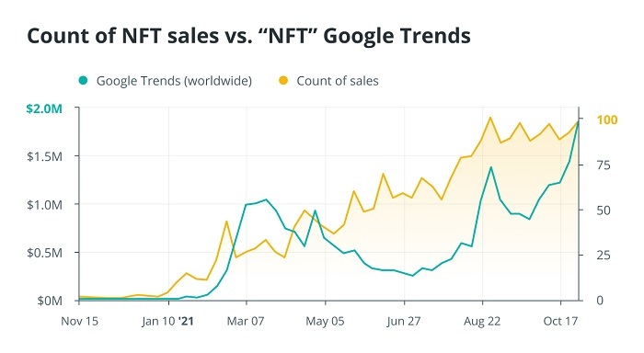Toggle the Count of sales legend item

328,81
